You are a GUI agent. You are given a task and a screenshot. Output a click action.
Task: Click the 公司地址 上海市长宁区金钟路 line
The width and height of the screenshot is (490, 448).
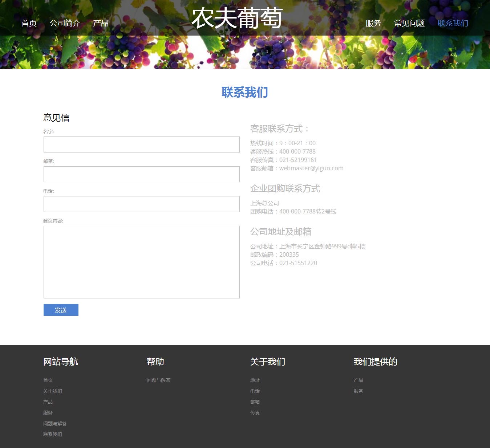pyautogui.click(x=308, y=246)
